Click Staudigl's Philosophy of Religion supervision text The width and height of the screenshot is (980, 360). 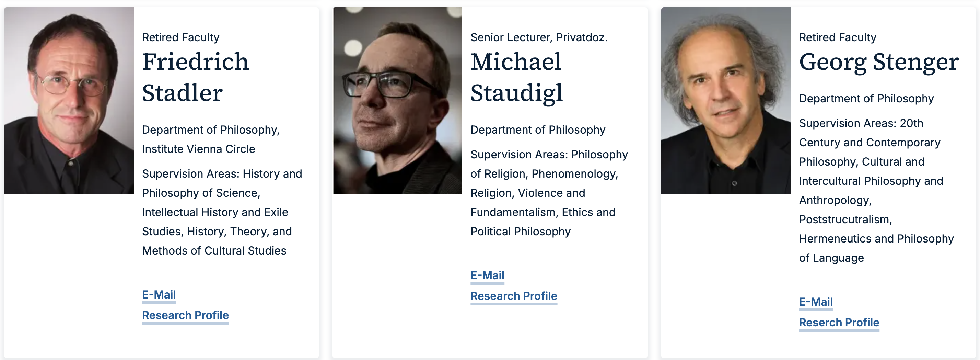(549, 164)
